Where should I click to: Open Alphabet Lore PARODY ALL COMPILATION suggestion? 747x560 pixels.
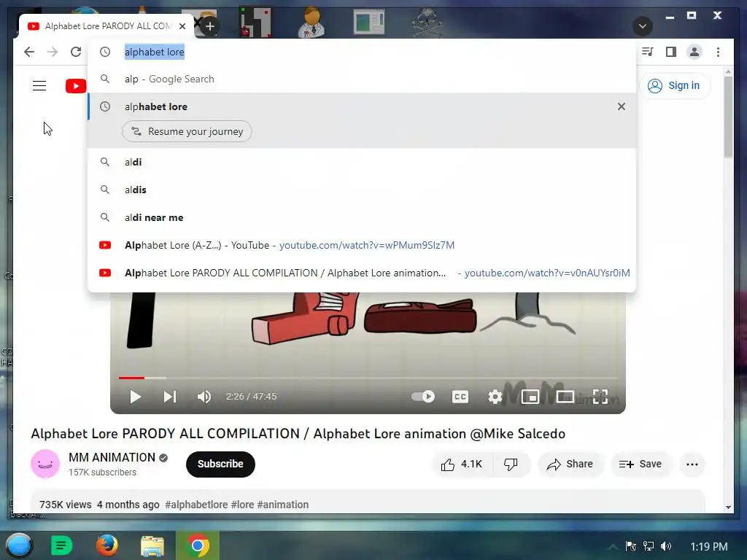pos(362,273)
